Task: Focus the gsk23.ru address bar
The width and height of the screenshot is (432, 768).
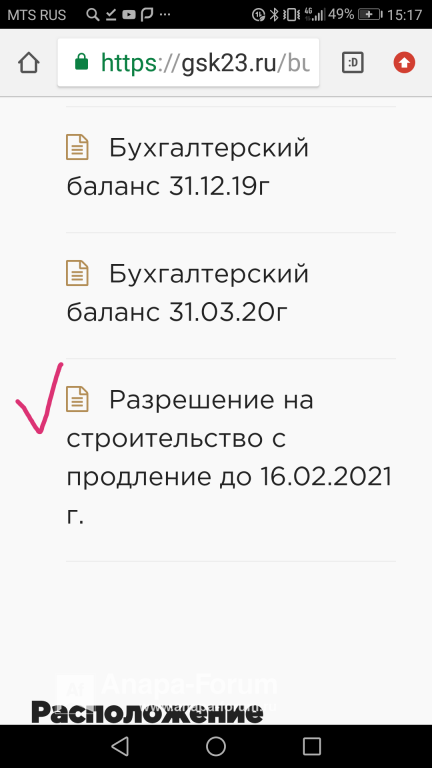Action: 189,63
